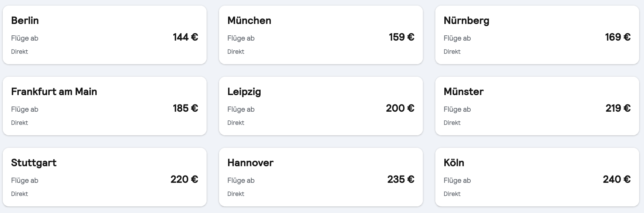
Task: Click the 200 € Leipzig price
Action: 400,108
